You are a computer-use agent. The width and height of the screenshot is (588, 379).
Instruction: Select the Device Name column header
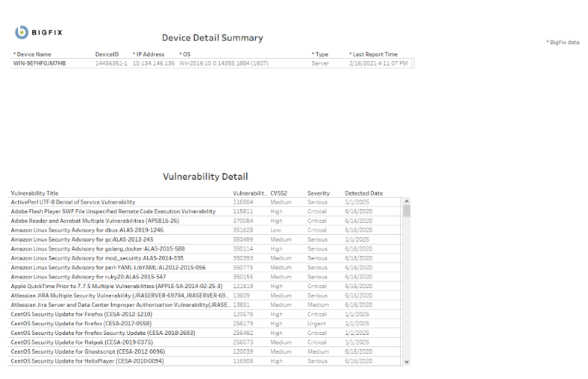pos(32,54)
